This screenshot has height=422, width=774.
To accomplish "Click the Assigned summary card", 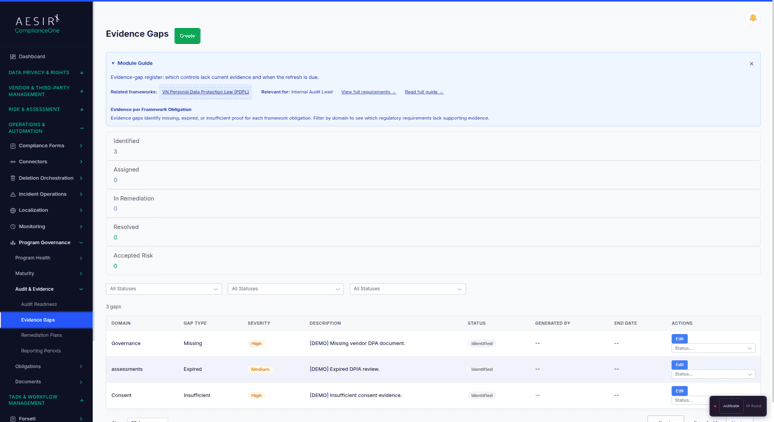I will point(433,175).
